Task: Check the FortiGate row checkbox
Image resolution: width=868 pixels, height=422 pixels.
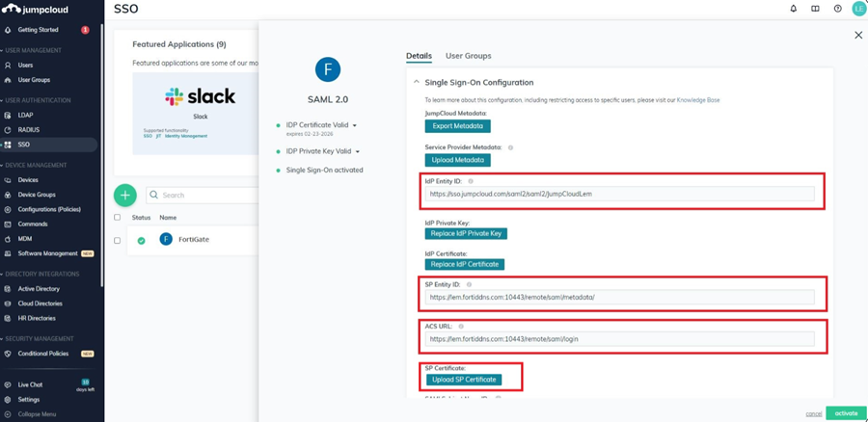Action: tap(118, 240)
